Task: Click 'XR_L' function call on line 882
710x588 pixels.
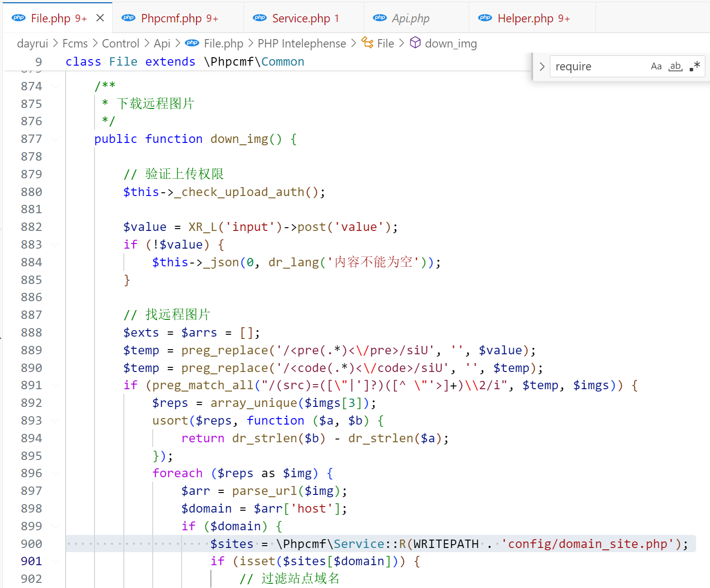Action: 203,227
